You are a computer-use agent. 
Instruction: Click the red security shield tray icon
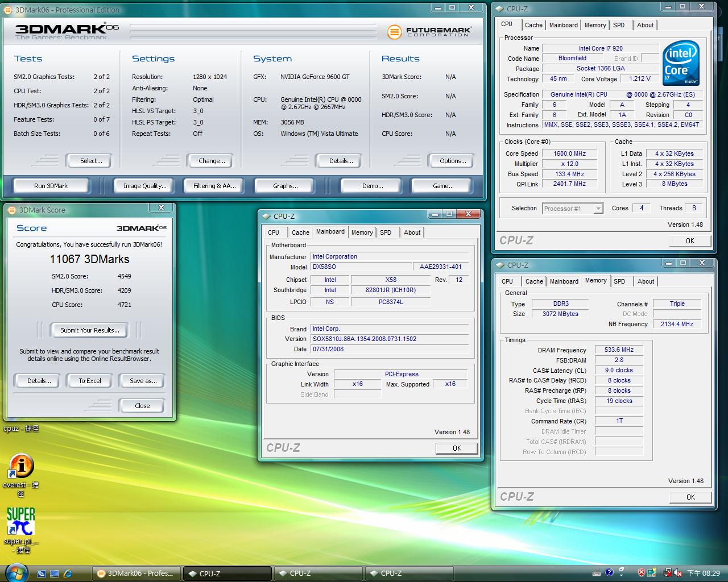tap(642, 573)
